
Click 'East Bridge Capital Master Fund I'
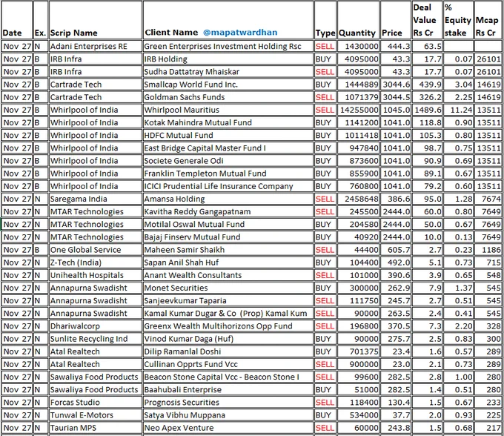[228, 148]
